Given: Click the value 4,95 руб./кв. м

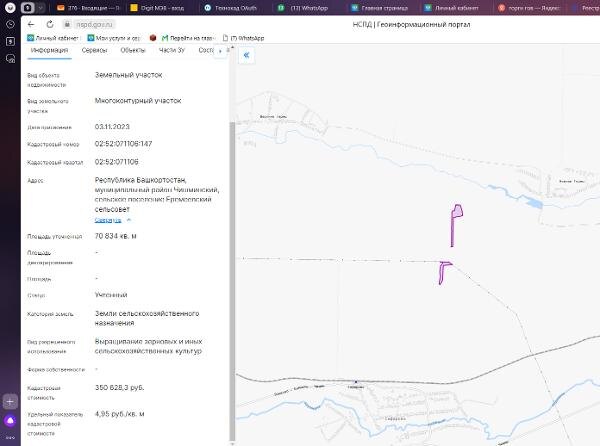Looking at the screenshot, I should pyautogui.click(x=119, y=414).
